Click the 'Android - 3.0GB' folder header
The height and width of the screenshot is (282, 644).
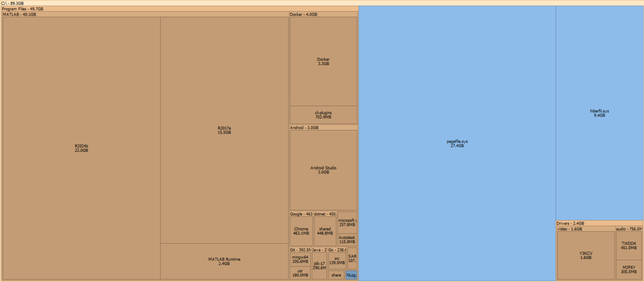pyautogui.click(x=324, y=127)
